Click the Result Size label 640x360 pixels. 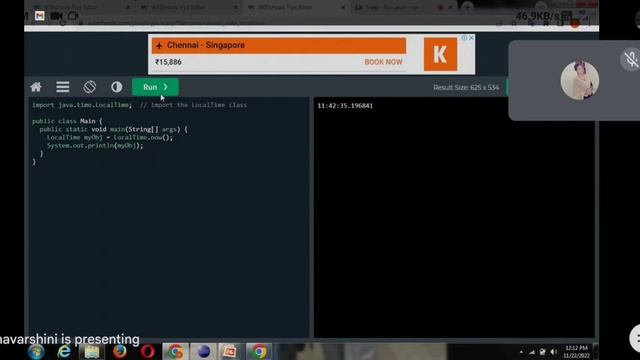point(466,87)
